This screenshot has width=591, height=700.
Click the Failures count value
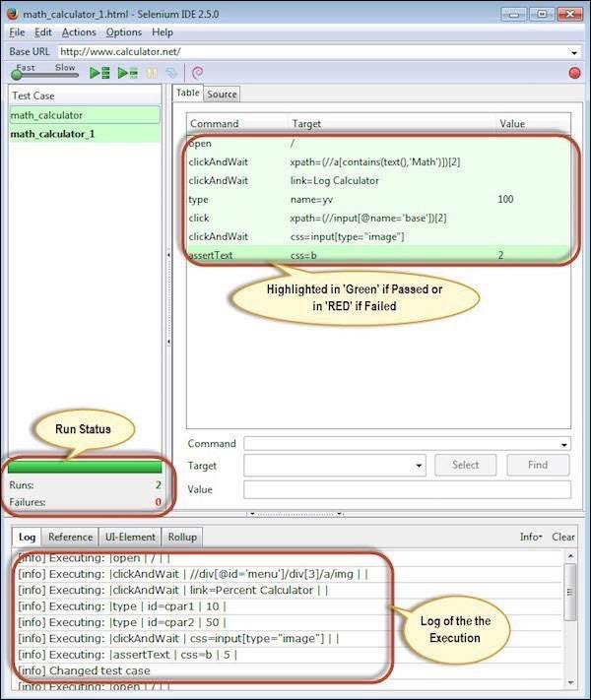tap(159, 502)
